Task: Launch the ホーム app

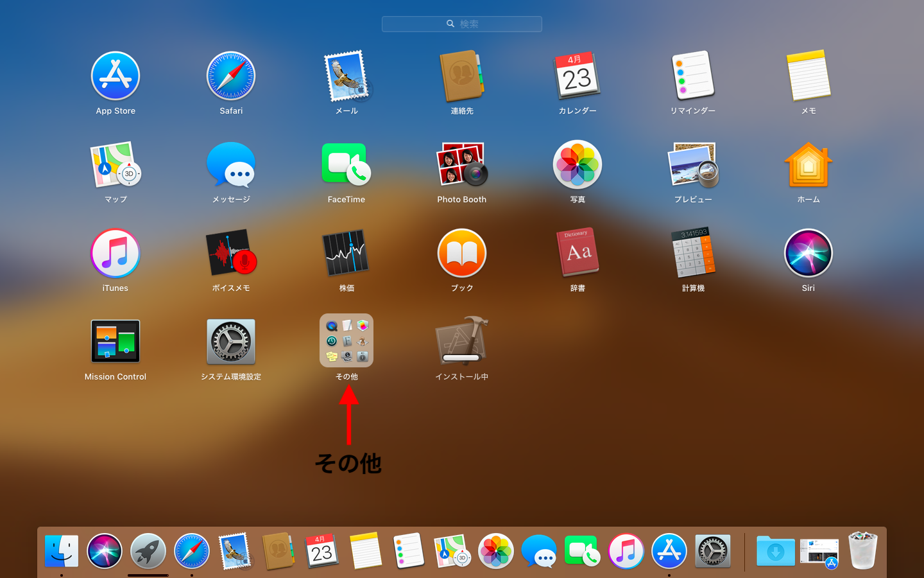Action: click(x=809, y=164)
